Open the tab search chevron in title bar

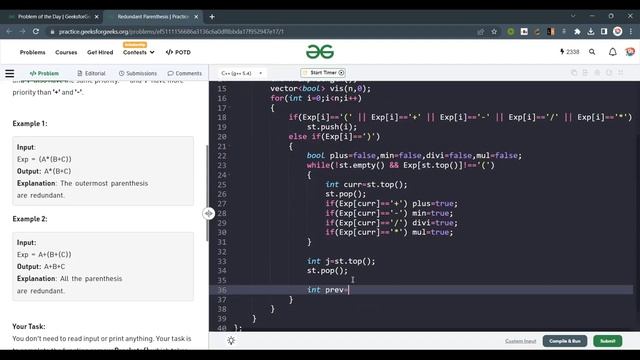[573, 16]
